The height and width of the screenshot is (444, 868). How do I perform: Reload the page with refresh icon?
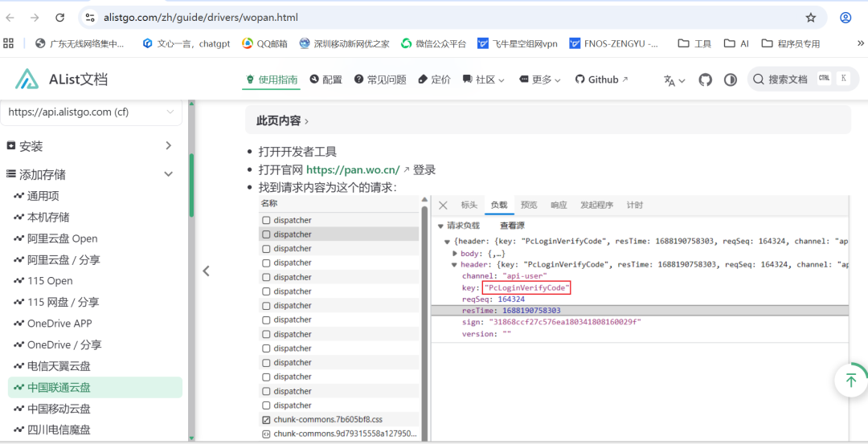click(60, 18)
